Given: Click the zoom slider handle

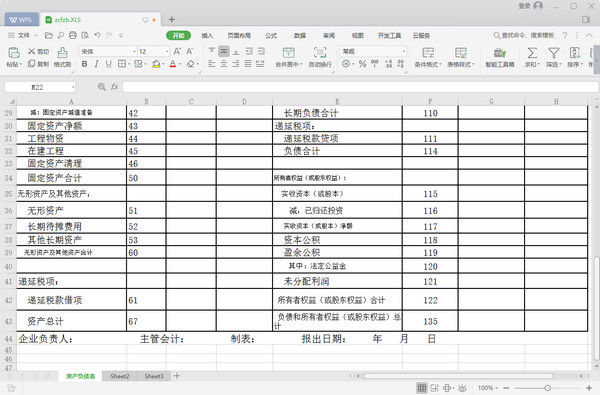Looking at the screenshot, I should pos(547,388).
